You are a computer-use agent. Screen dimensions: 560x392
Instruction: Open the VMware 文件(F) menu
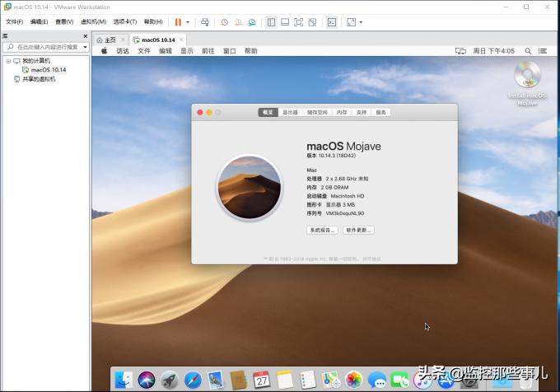tap(14, 21)
